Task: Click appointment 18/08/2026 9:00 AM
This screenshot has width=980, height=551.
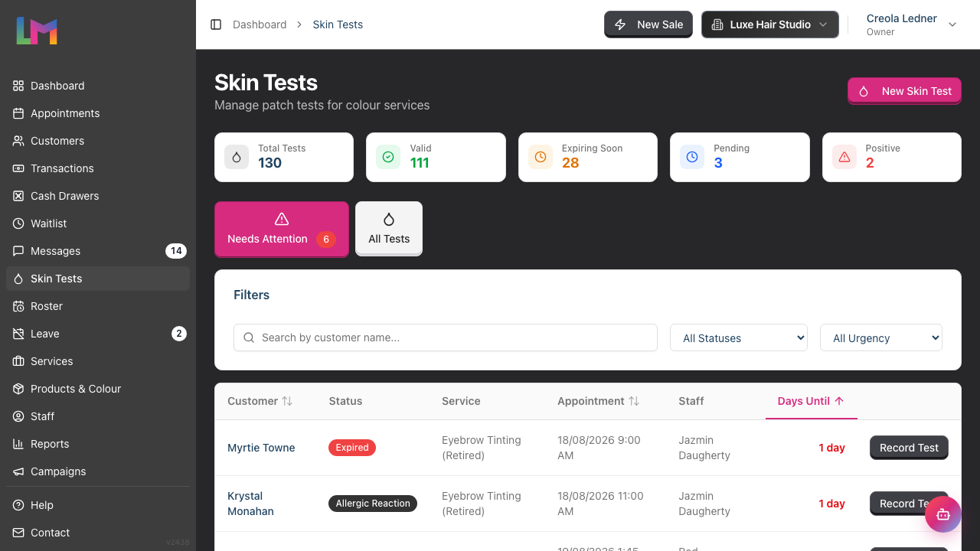Action: (599, 448)
